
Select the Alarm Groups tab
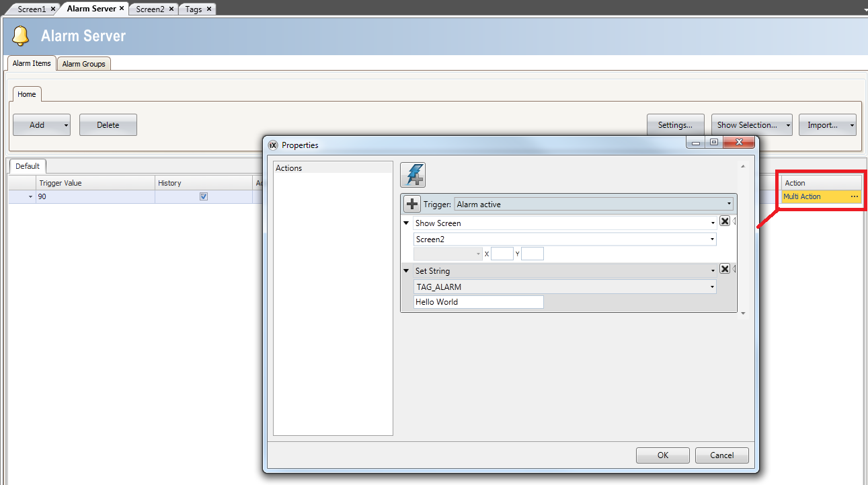84,64
